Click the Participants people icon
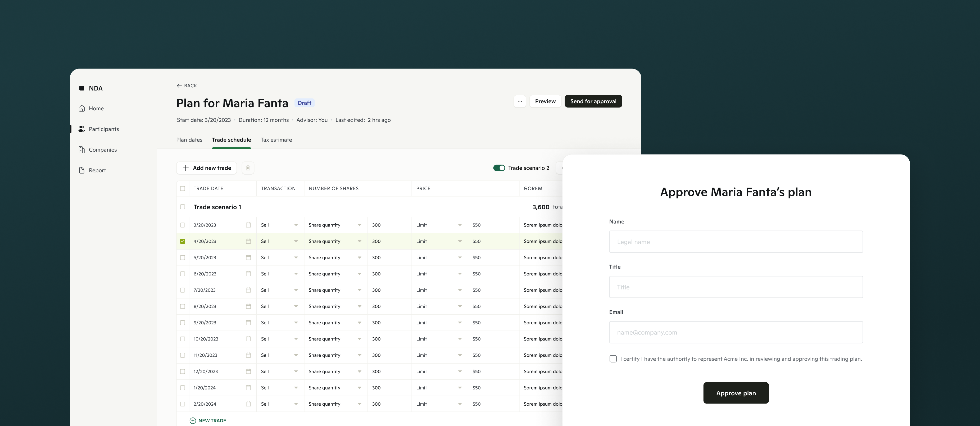This screenshot has width=980, height=426. pyautogui.click(x=82, y=129)
